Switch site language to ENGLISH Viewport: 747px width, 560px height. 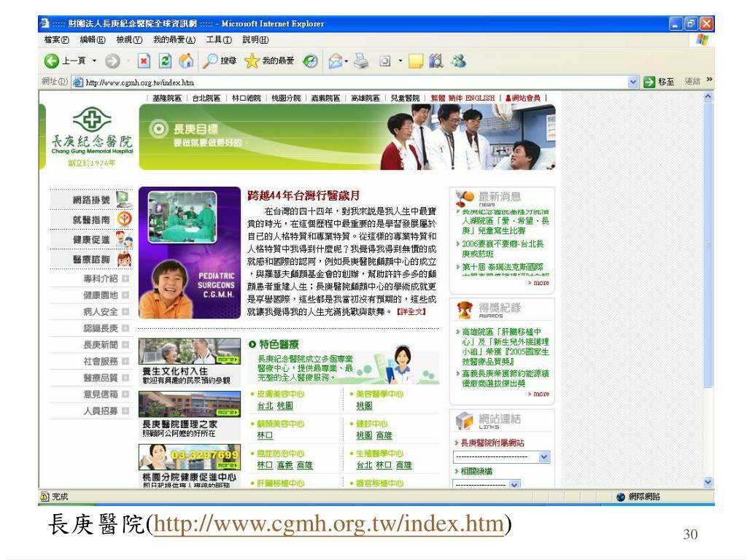(480, 98)
